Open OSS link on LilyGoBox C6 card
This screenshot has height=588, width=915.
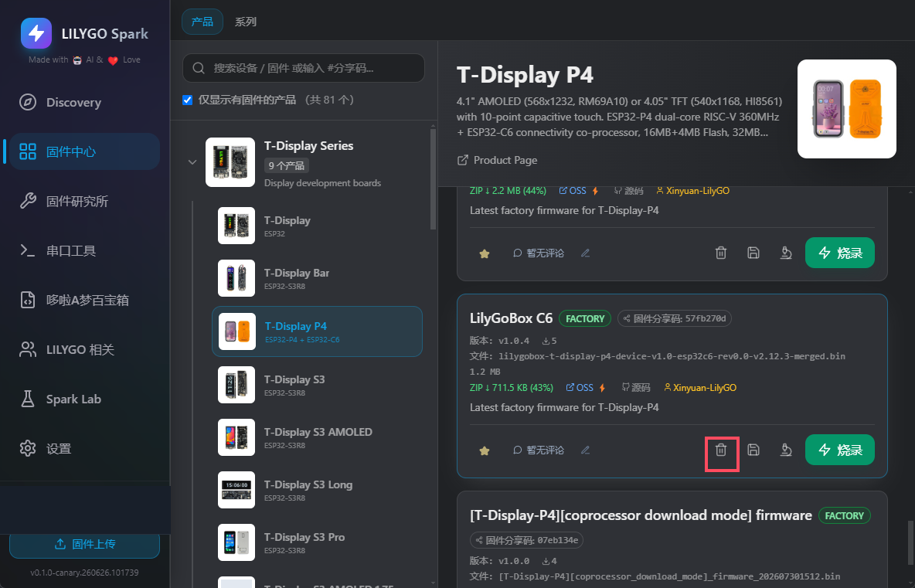pyautogui.click(x=580, y=387)
